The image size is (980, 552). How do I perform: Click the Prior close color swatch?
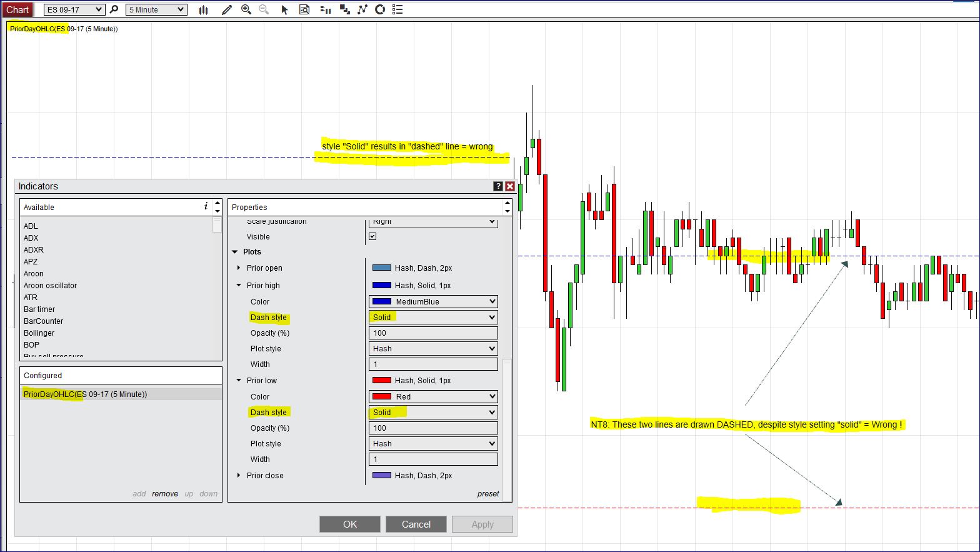click(x=382, y=475)
